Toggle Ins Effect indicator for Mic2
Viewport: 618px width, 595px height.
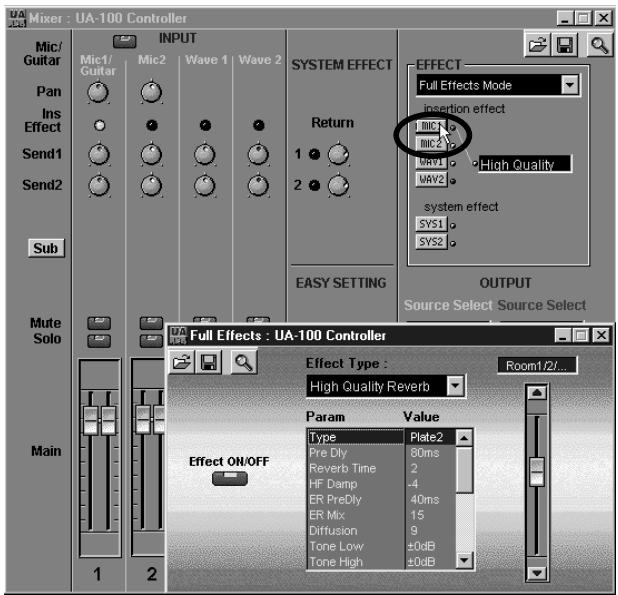(152, 125)
